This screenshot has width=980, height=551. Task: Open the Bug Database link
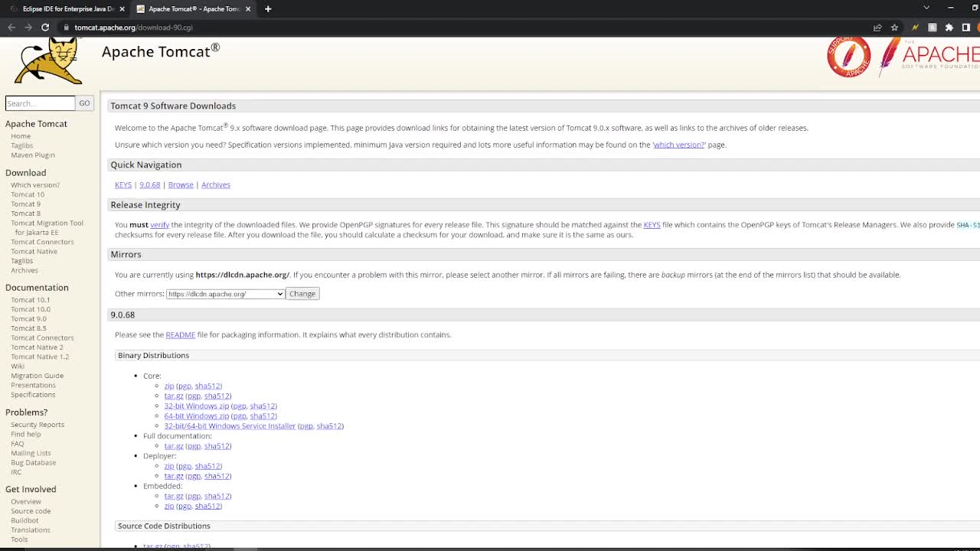[x=34, y=463]
